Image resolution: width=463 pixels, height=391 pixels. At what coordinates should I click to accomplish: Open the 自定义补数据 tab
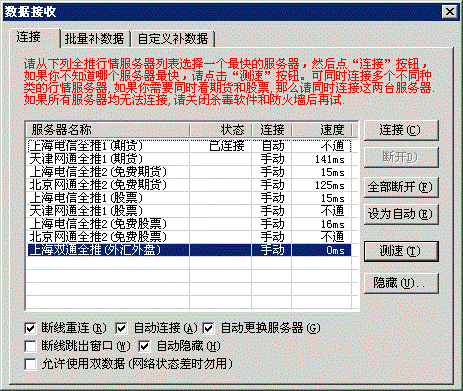point(173,39)
